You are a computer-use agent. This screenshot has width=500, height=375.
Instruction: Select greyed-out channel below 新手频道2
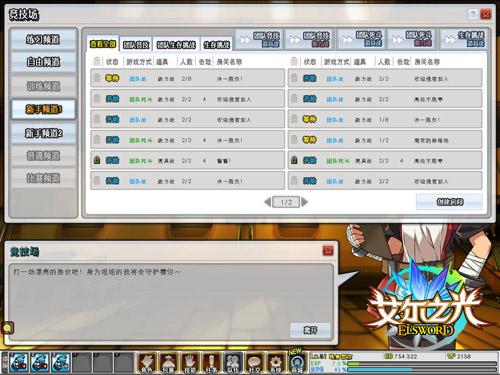(x=43, y=155)
